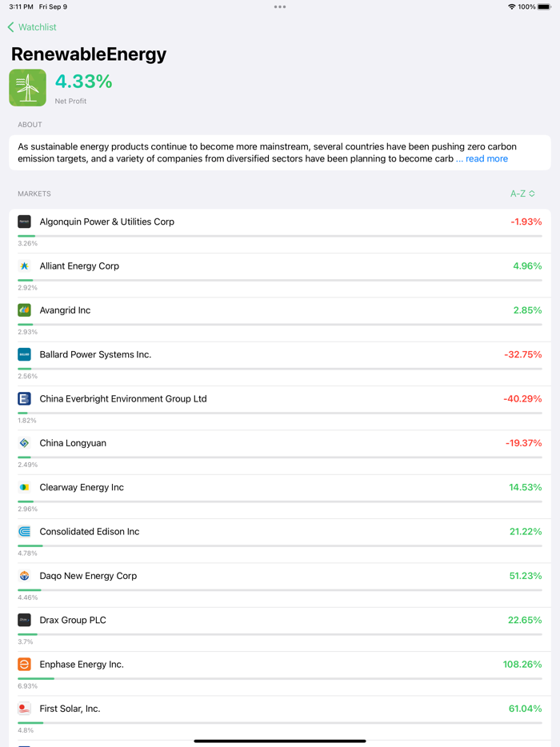Click the Avangrid company logo
The width and height of the screenshot is (560, 747).
24,310
